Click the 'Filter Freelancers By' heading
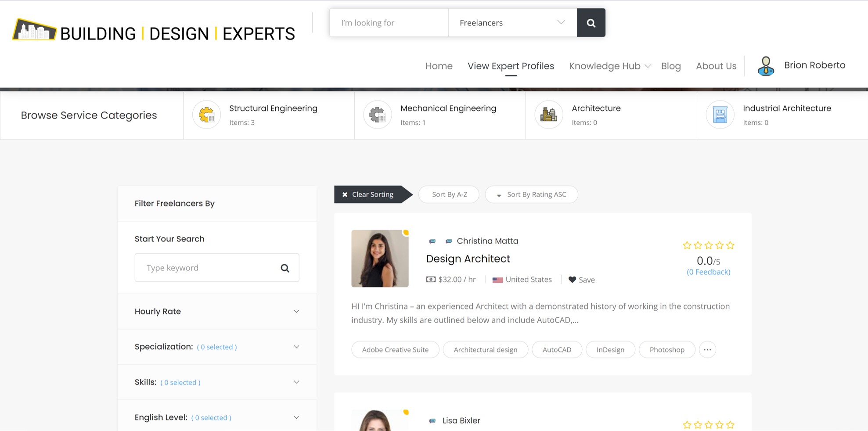The image size is (868, 431). point(175,204)
